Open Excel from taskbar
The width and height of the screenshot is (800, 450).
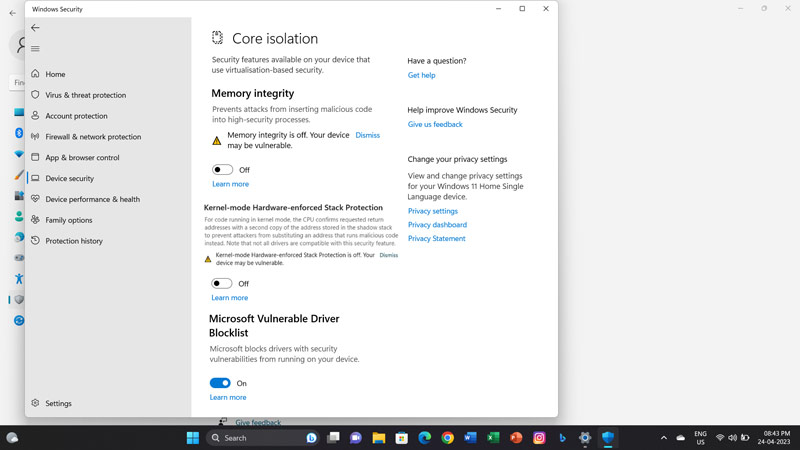(493, 438)
